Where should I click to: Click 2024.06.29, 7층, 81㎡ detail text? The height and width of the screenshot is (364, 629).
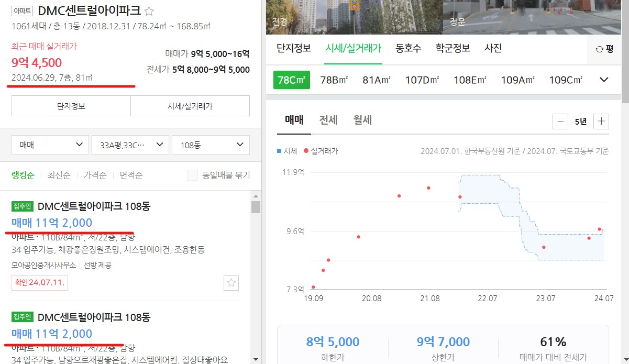pyautogui.click(x=52, y=78)
